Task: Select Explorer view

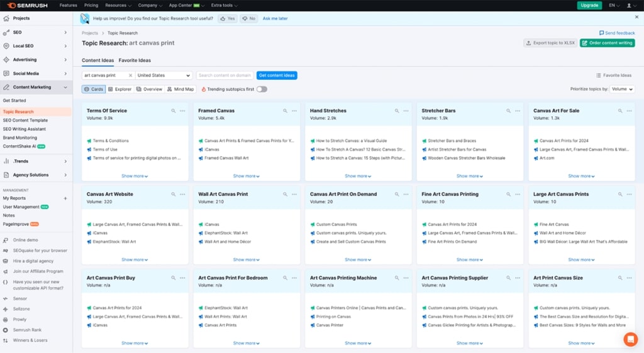Action: pos(119,89)
